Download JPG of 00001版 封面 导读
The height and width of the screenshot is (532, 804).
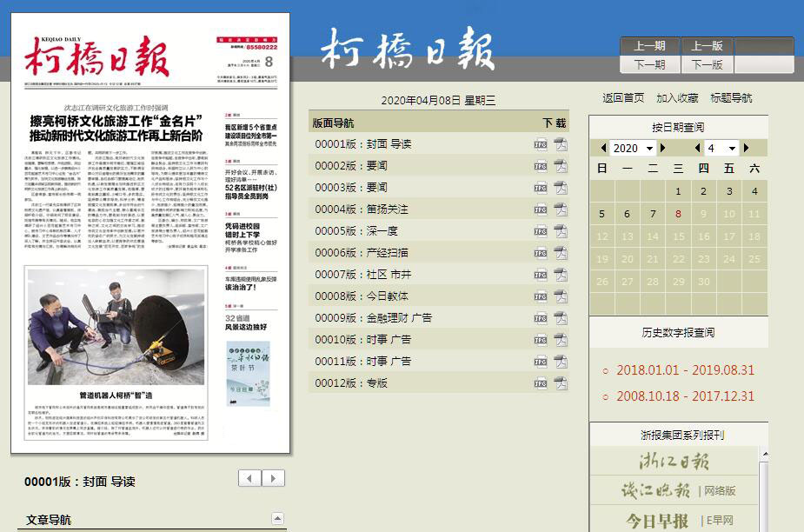[x=541, y=144]
